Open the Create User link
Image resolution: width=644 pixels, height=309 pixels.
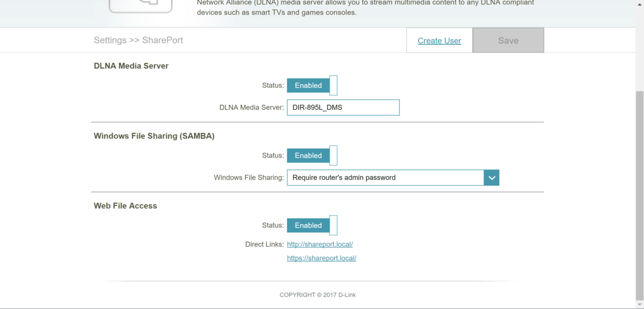(x=439, y=41)
